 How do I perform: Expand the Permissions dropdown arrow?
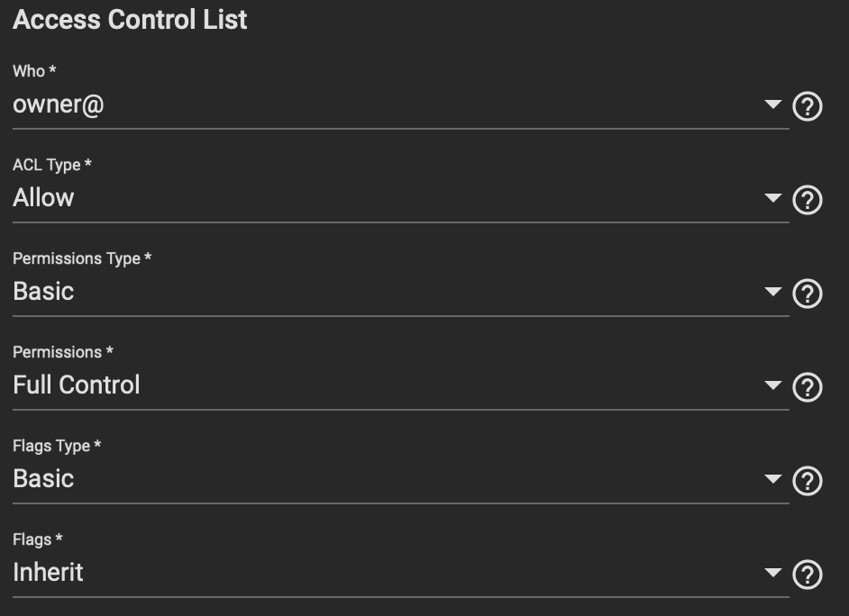click(772, 385)
